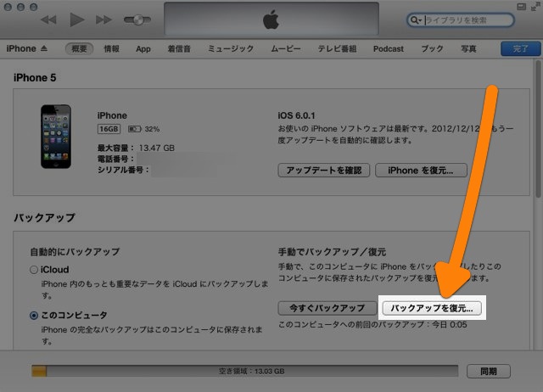Viewport: 543px width, 392px height.
Task: Focus the library search field
Action: tap(461, 20)
